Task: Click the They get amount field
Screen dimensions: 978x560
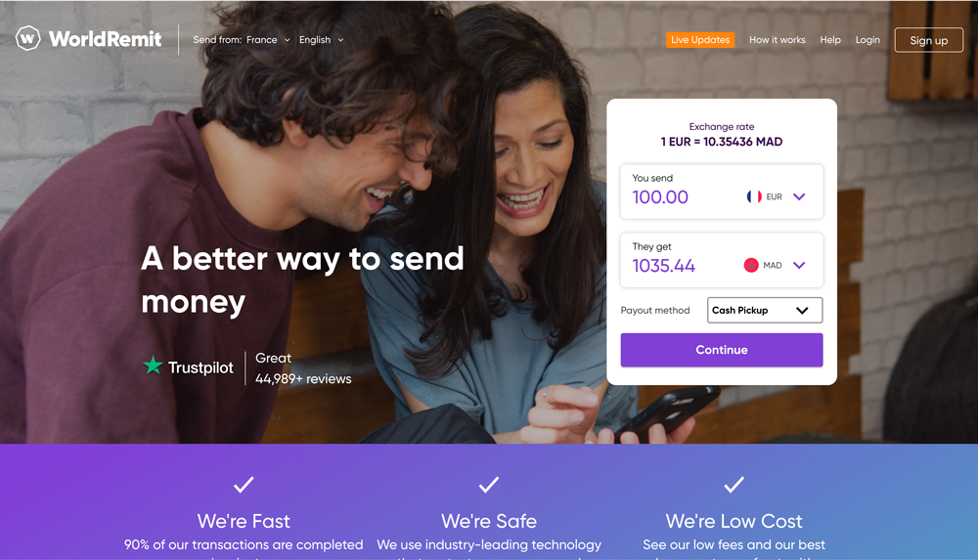Action: tap(722, 260)
